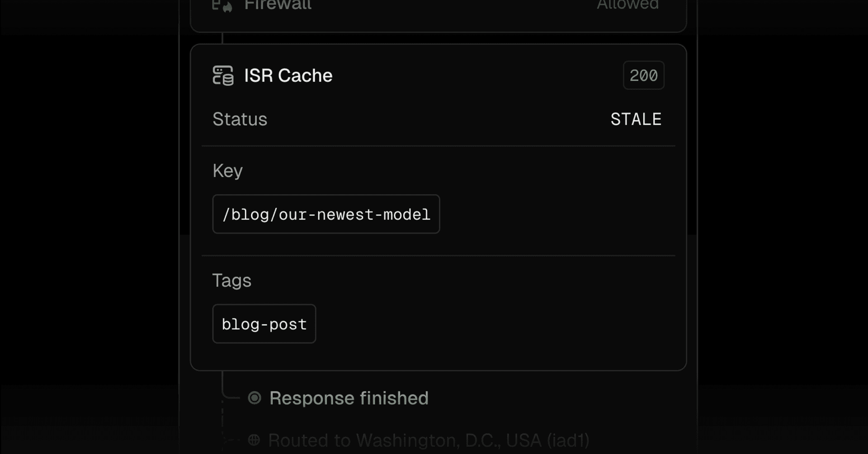The image size is (868, 454).
Task: Click the Allowed firewall result text
Action: [x=627, y=5]
